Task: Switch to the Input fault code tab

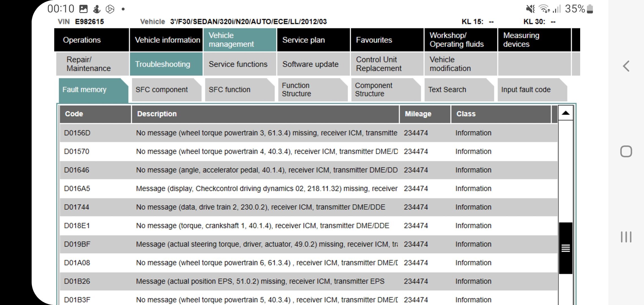Action: click(532, 90)
